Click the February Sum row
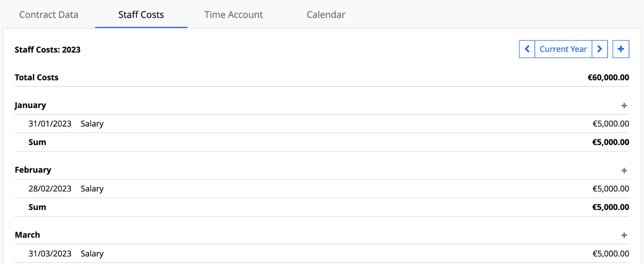Screen dimensions: 644x264 322,207
